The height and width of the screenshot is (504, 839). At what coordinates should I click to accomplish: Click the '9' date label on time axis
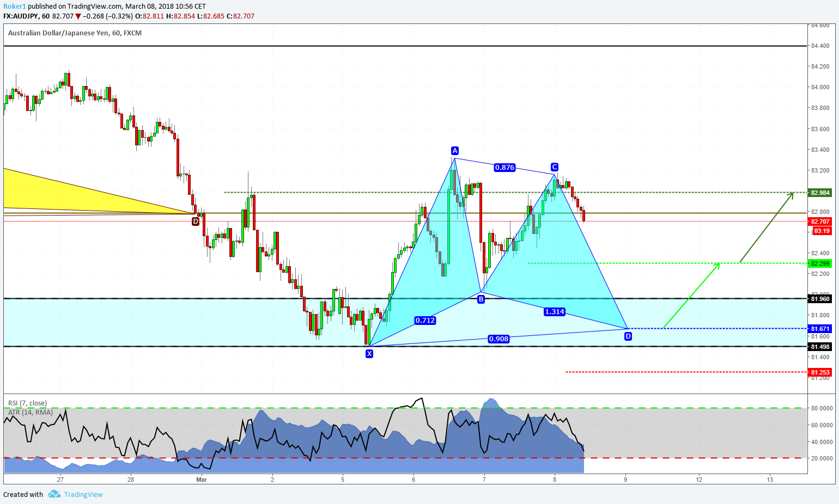[625, 480]
